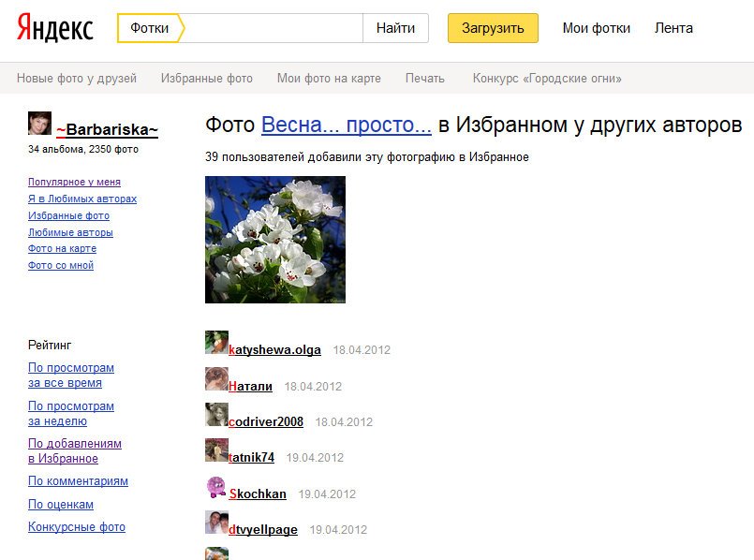Image resolution: width=754 pixels, height=560 pixels.
Task: Open avatar next to Натали
Action: 216,378
